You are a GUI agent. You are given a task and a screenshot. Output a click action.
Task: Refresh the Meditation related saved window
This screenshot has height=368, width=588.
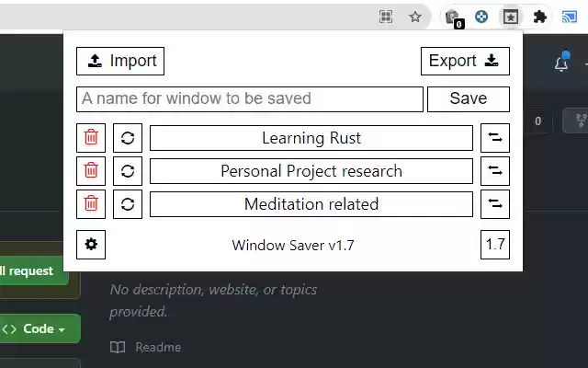click(x=128, y=204)
